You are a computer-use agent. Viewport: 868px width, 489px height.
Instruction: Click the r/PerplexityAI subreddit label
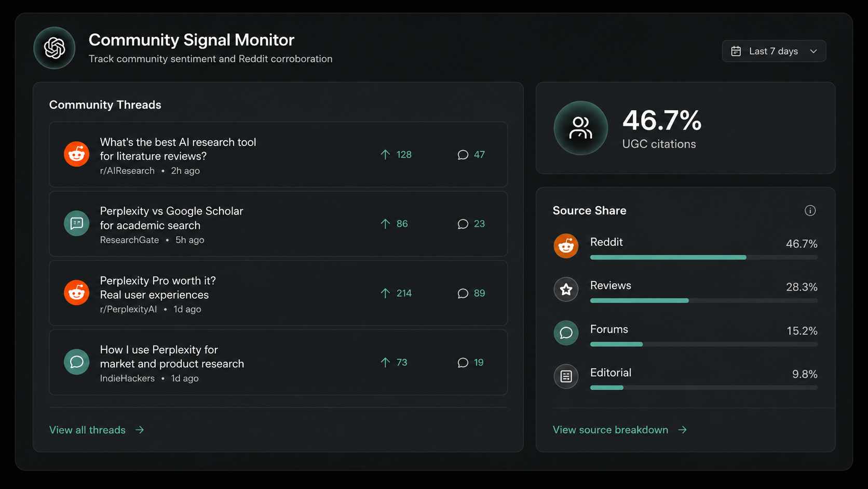[128, 309]
